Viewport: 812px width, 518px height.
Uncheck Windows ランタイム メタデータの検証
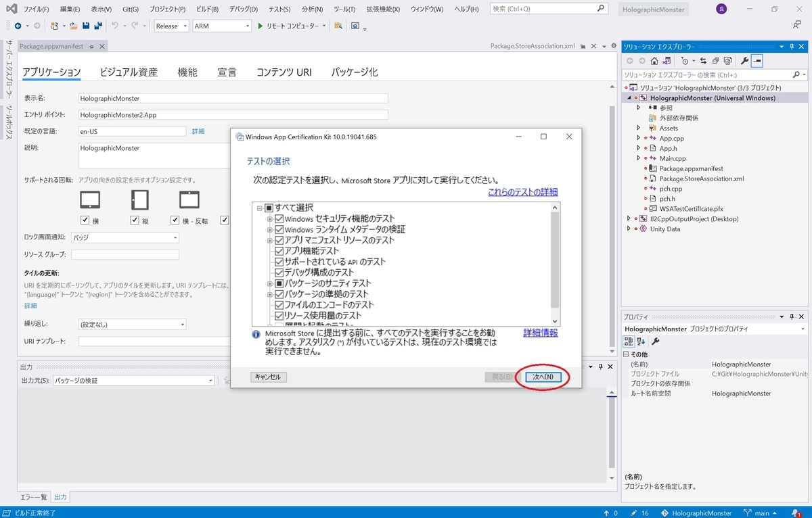279,229
